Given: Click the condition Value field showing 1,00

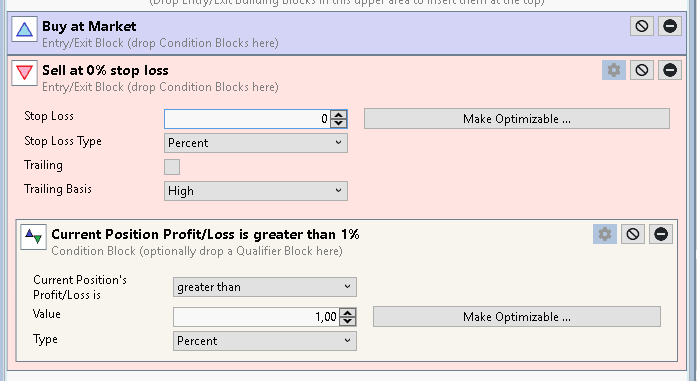Looking at the screenshot, I should click(x=256, y=317).
